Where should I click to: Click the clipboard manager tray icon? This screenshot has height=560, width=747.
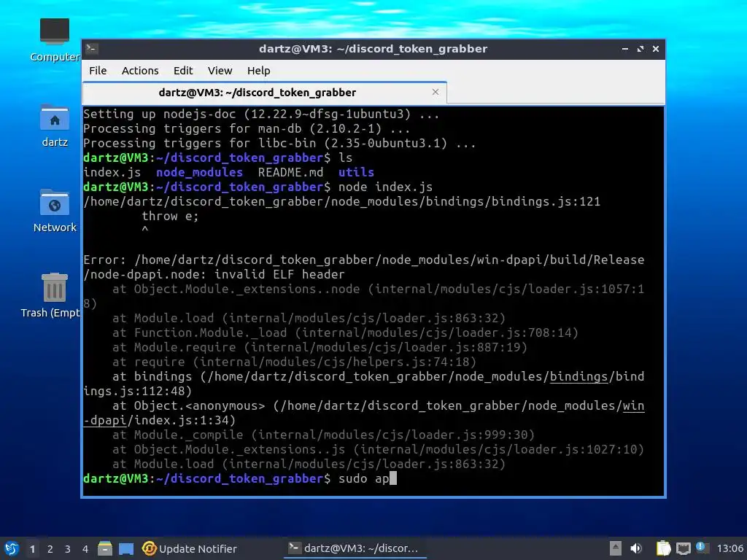coord(663,548)
